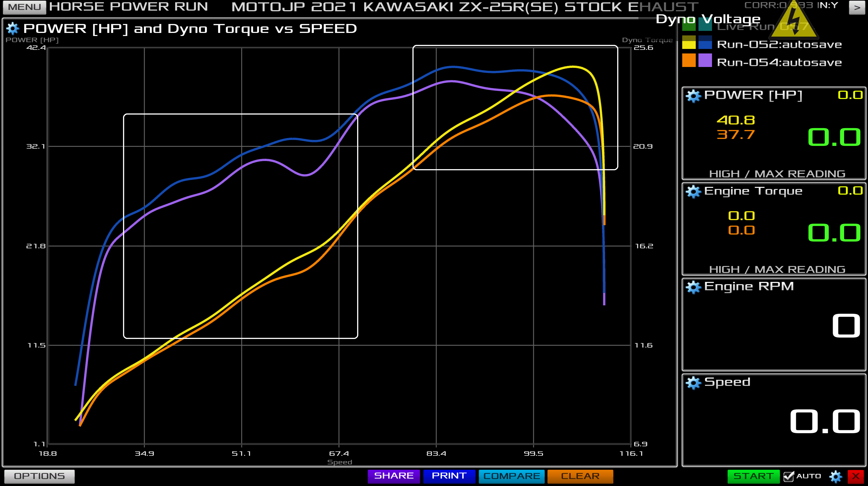Click the Dyno Torque right-axis label
The height and width of the screenshot is (486, 868).
(x=647, y=40)
